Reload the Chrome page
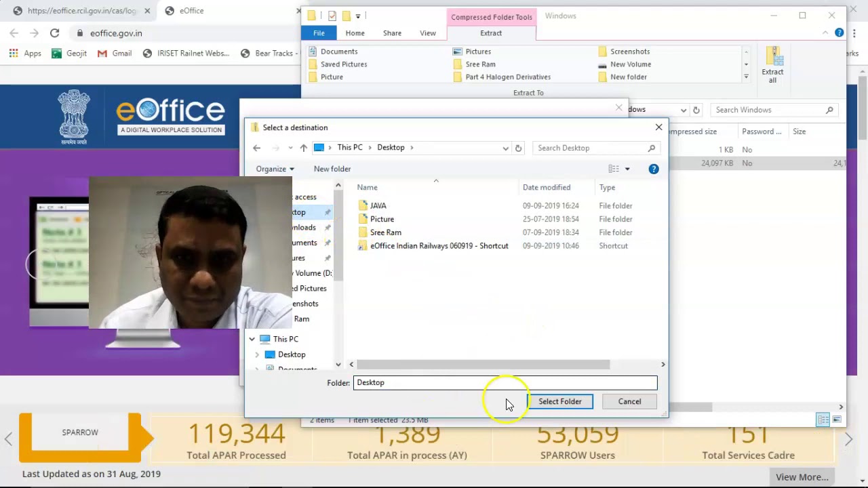The height and width of the screenshot is (488, 868). pos(54,33)
